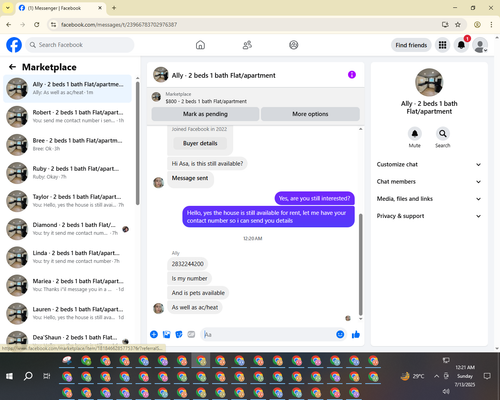Open the Groups icon in top navigation
This screenshot has width=500, height=400.
(294, 45)
